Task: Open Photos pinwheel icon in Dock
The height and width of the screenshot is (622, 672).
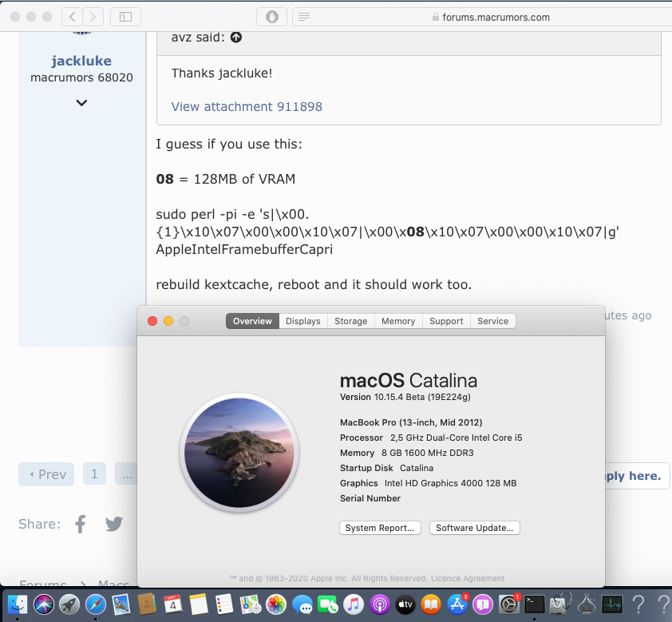Action: pos(276,604)
